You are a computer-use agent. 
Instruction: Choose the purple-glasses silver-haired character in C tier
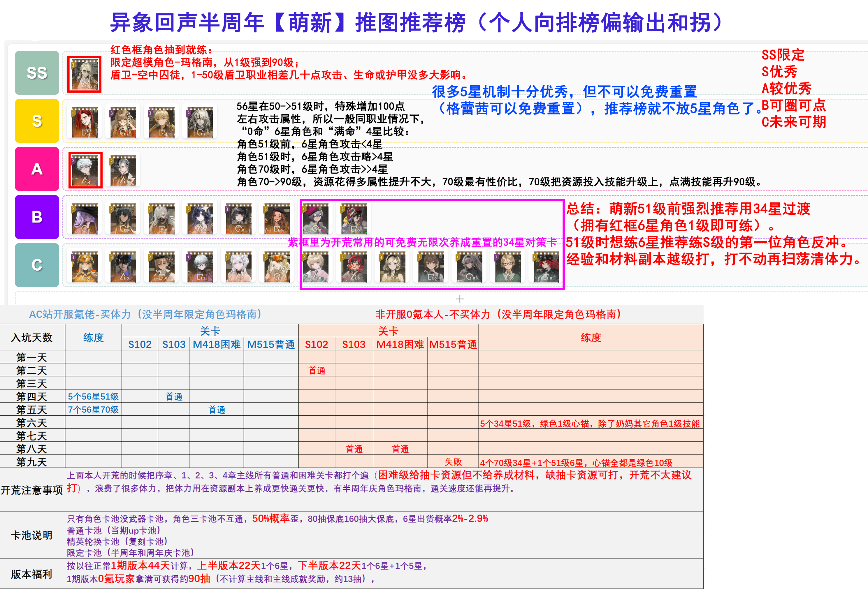(200, 266)
